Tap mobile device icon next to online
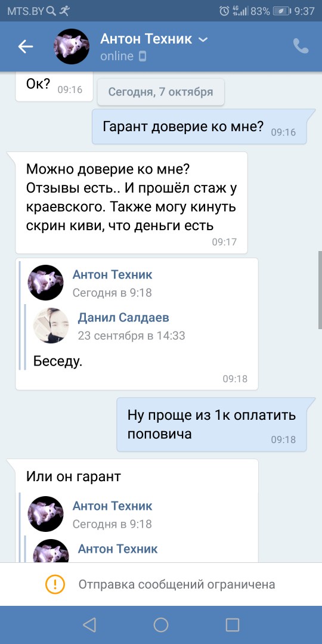Screen dimensions: 322x644 tap(142, 56)
